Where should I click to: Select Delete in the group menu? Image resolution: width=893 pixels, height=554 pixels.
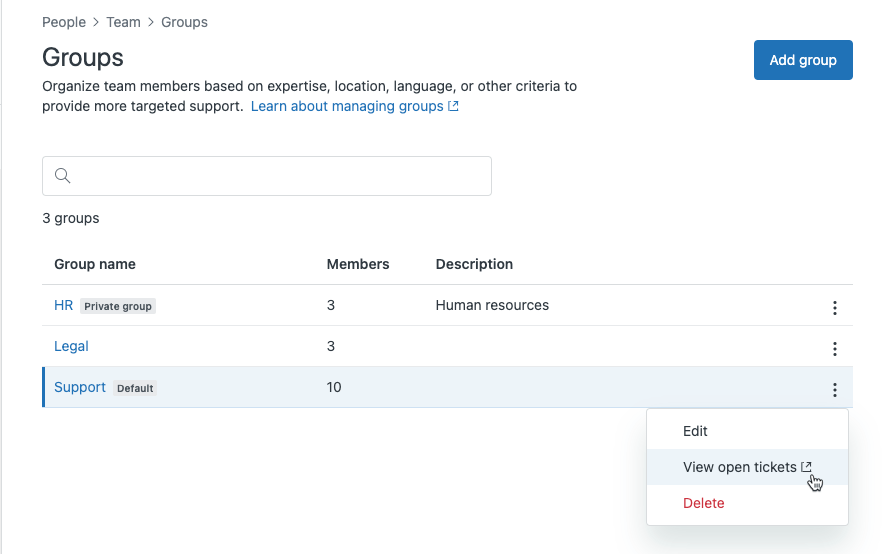click(x=703, y=503)
